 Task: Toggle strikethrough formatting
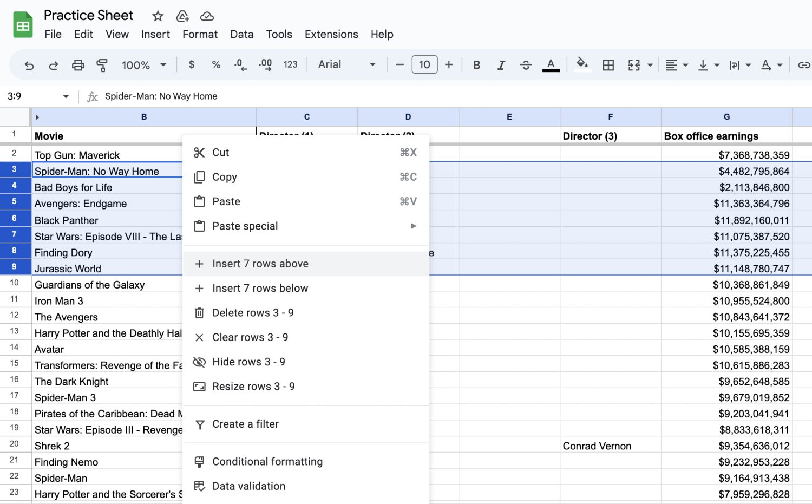[526, 65]
